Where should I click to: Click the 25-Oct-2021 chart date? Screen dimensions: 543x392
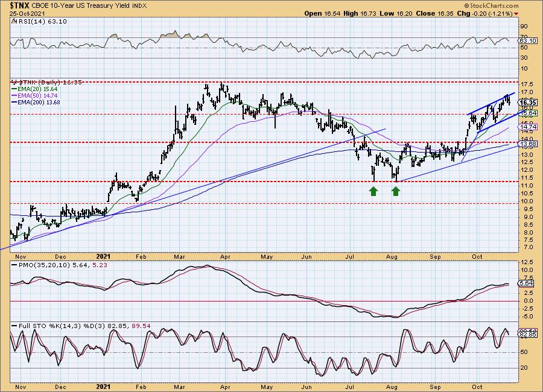click(x=27, y=14)
